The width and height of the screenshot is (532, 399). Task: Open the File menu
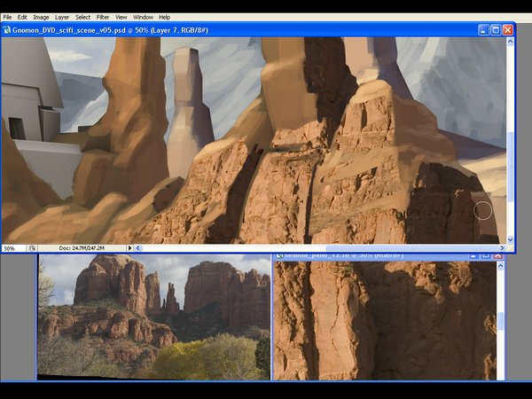[8, 17]
